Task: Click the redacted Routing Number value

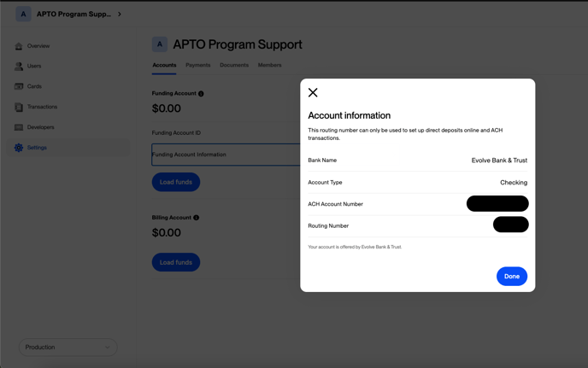Action: click(511, 225)
